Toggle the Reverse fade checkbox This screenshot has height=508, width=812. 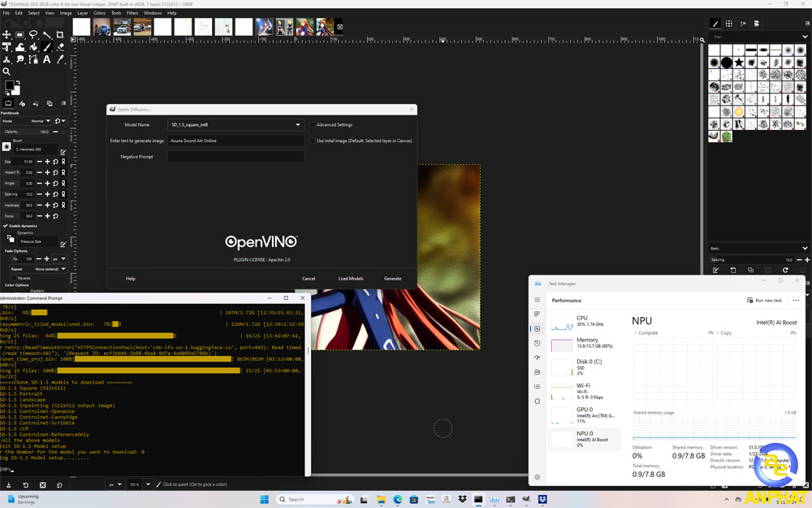[x=14, y=278]
